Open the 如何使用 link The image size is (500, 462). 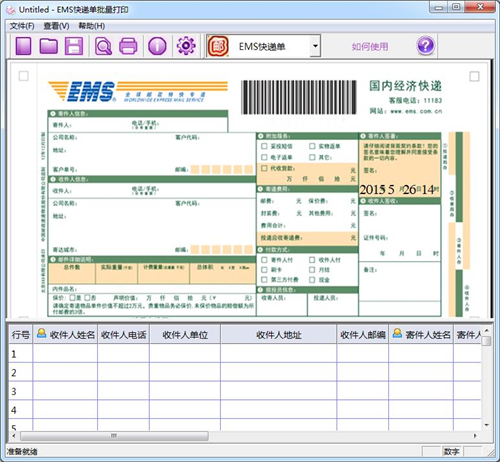pos(370,47)
